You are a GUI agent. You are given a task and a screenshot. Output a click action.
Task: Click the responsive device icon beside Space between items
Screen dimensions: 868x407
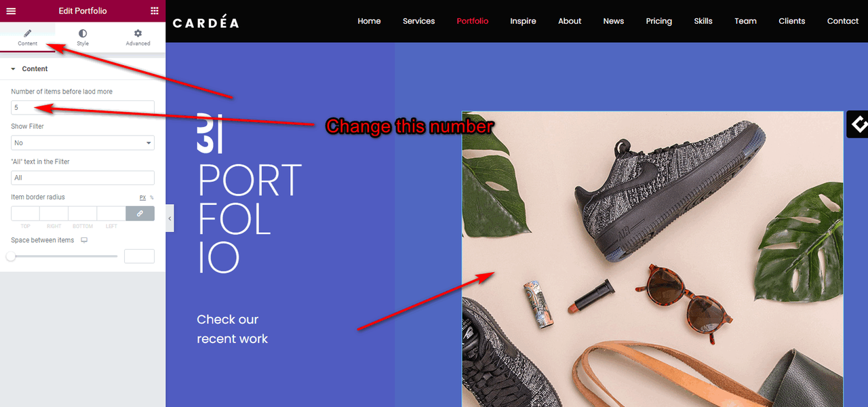84,240
